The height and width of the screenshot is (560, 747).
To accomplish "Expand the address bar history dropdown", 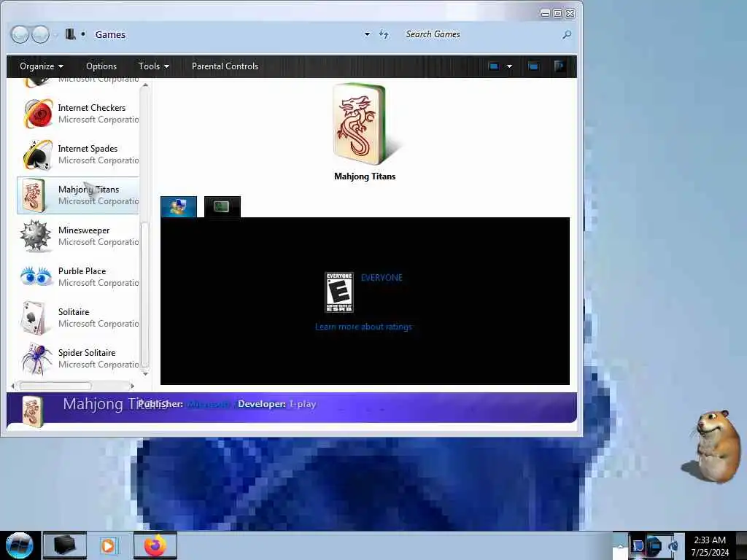I will point(367,34).
